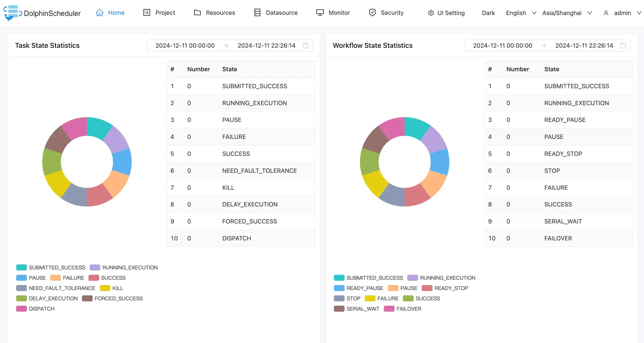
Task: Click the Monitor screen icon
Action: click(320, 12)
